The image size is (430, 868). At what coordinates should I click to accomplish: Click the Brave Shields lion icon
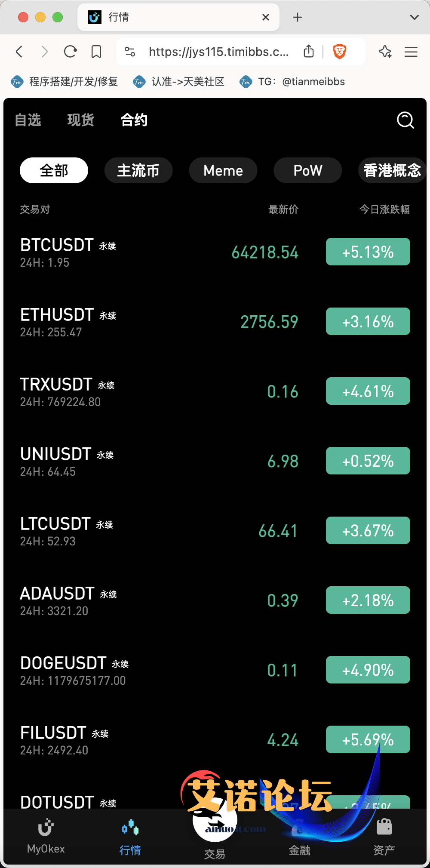[340, 52]
